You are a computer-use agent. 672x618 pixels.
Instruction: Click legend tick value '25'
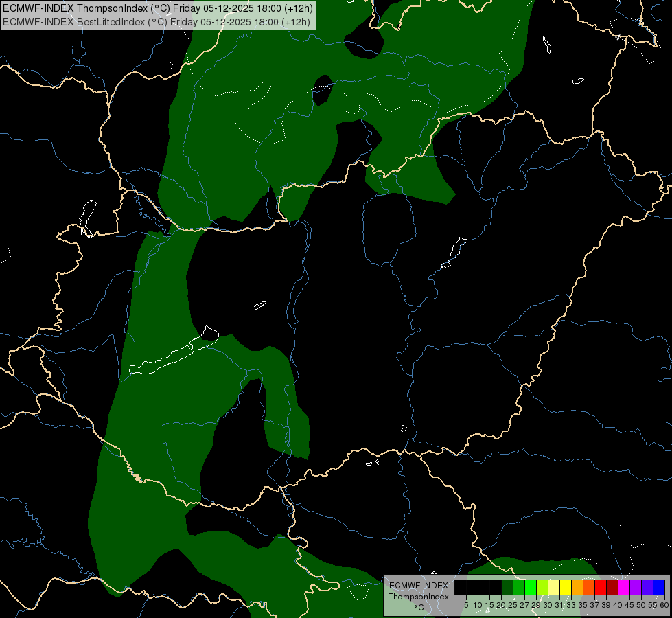513,605
